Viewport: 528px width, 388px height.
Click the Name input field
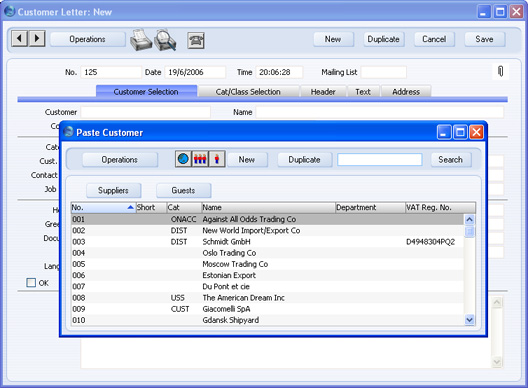380,112
